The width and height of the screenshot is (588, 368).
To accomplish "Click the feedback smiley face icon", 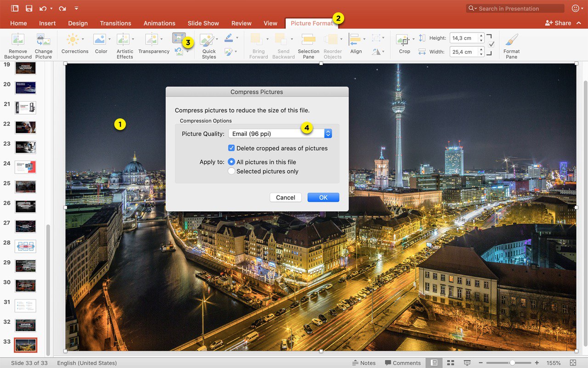I will coord(575,8).
